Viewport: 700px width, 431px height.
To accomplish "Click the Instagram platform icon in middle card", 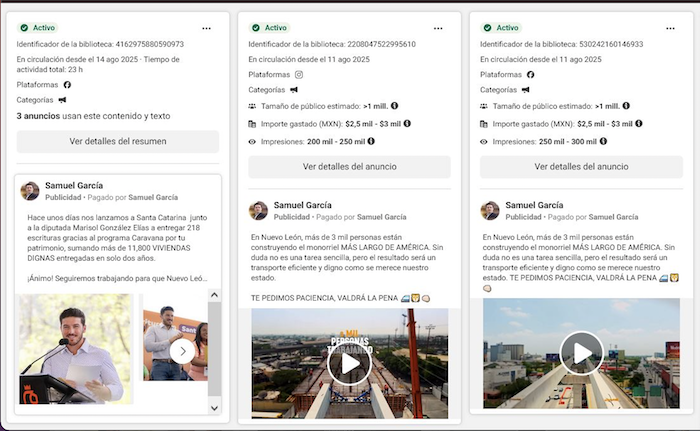I will click(297, 75).
